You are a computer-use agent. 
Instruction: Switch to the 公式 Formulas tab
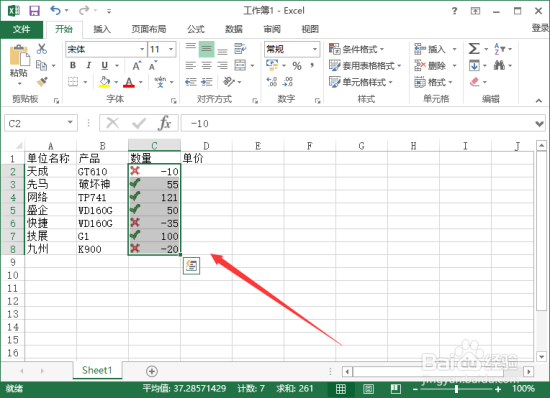click(x=195, y=29)
